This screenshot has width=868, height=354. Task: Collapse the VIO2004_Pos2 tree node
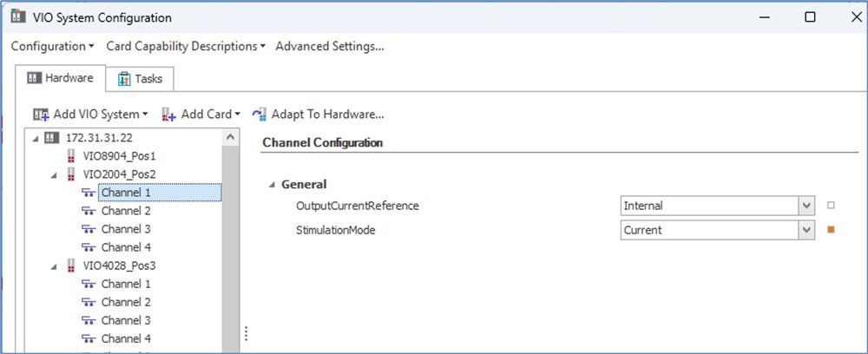(x=54, y=174)
